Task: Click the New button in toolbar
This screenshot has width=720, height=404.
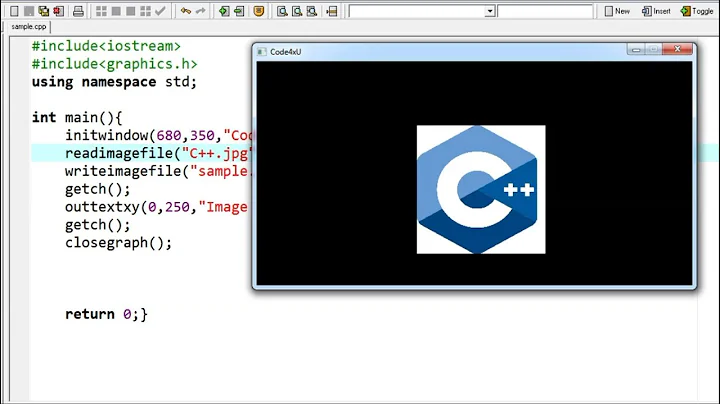Action: coord(617,11)
